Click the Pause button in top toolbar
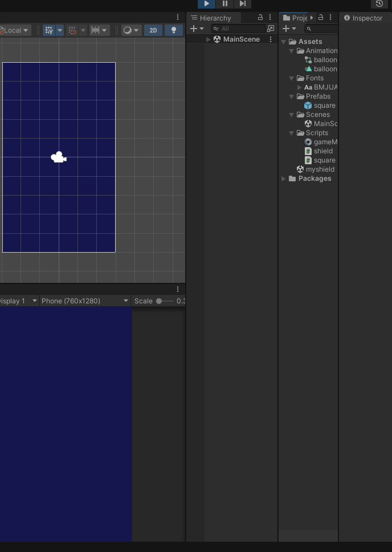This screenshot has width=392, height=552. click(x=225, y=4)
